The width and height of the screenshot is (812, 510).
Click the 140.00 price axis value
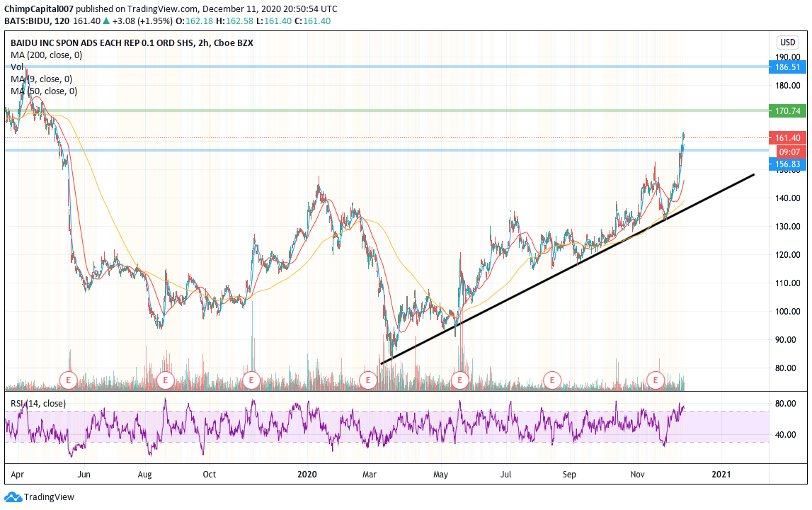788,198
